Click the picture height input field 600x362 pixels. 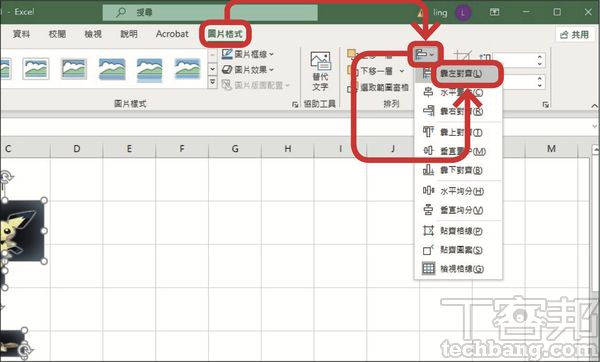[514, 60]
